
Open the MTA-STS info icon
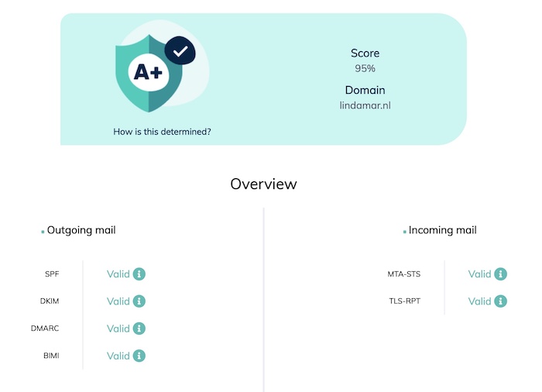tap(500, 274)
